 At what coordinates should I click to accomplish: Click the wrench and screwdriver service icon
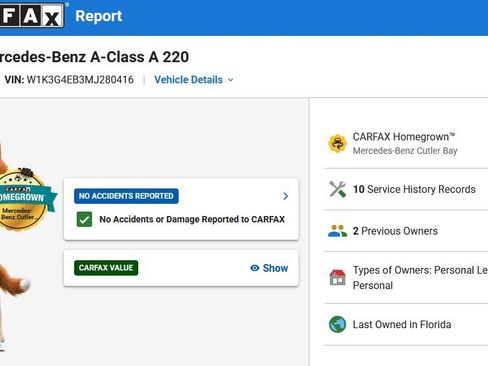pyautogui.click(x=337, y=189)
